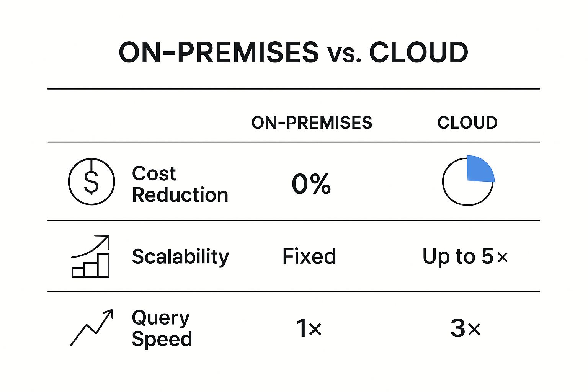Click the 1× on-premises query speed
588x392 pixels.
coord(309,328)
